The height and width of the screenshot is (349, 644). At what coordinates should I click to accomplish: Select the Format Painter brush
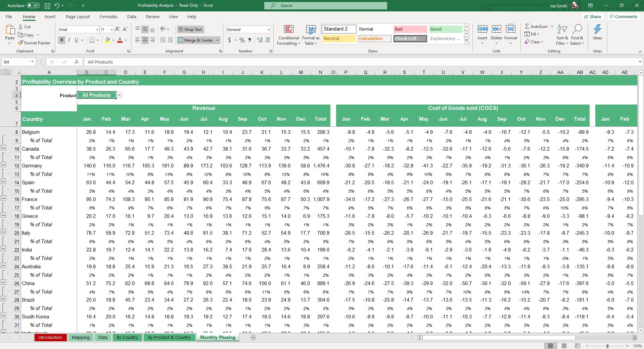click(x=21, y=43)
